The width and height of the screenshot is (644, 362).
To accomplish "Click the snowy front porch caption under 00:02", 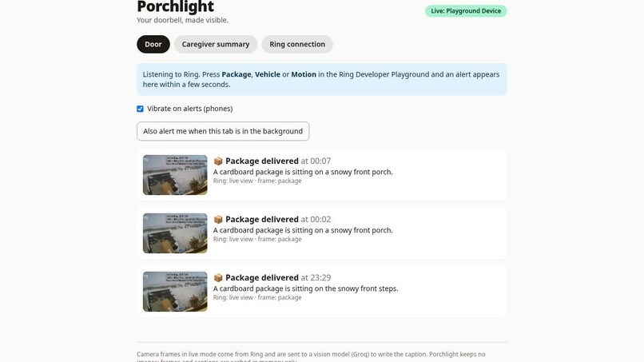I will click(x=303, y=230).
